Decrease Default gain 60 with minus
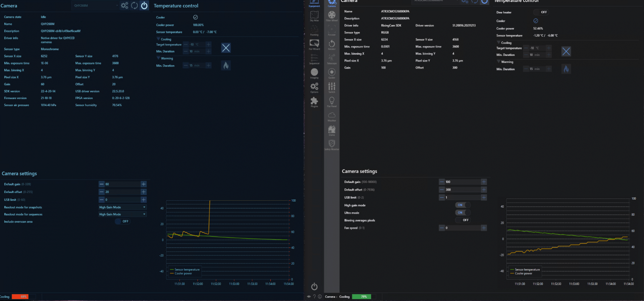The height and width of the screenshot is (301, 644). 101,184
